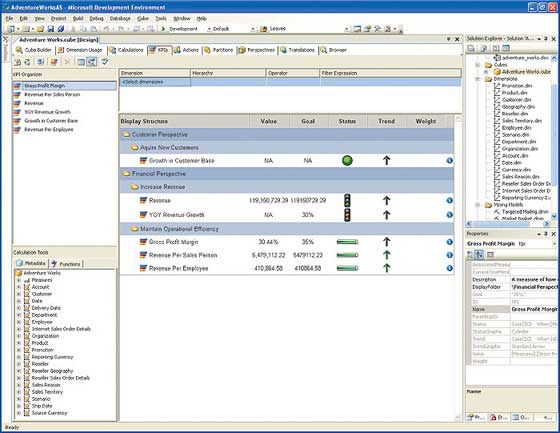This screenshot has height=433, width=560.
Task: Toggle the Browser View icon in KPI toolbar
Action: click(92, 62)
